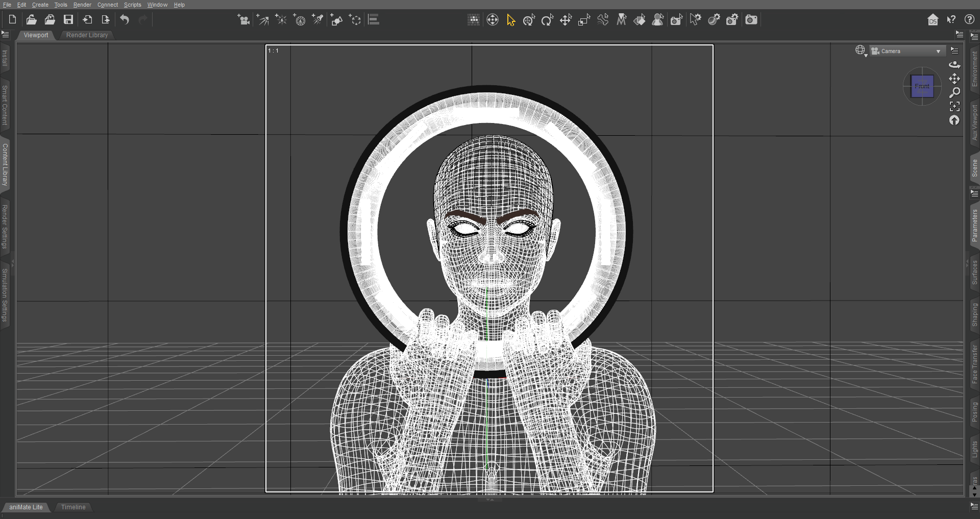This screenshot has width=980, height=519.
Task: Activate the Scale tool
Action: [584, 20]
